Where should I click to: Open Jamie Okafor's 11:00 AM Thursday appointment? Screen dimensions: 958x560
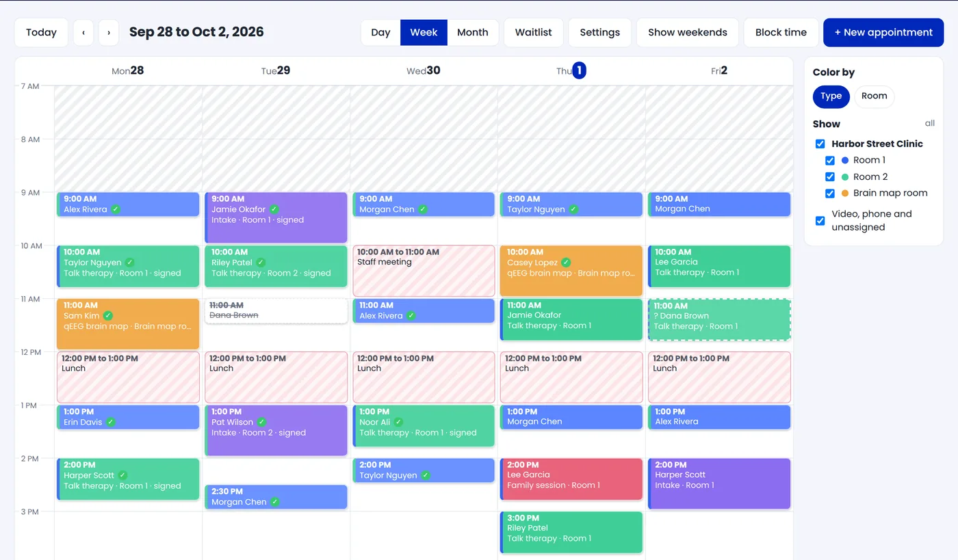tap(571, 319)
